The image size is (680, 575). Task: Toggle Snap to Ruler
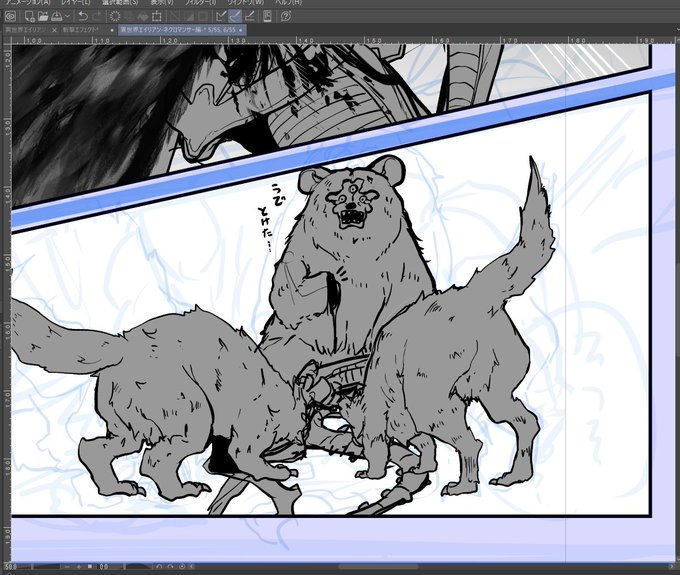point(221,16)
